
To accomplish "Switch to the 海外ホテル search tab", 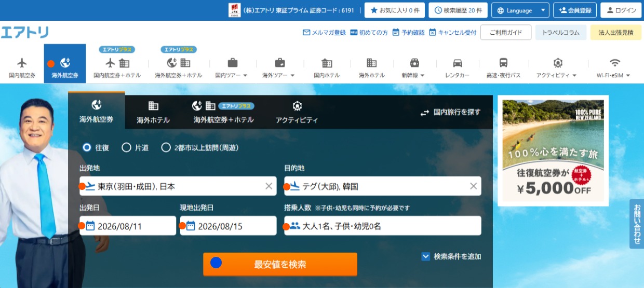I will pos(153,112).
